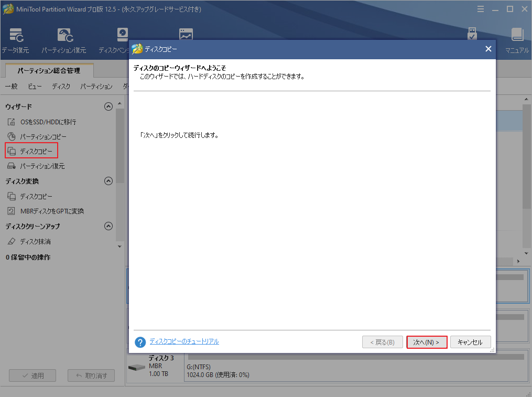Collapse the ディスククリーンアップ section
This screenshot has width=532, height=397.
pos(108,226)
